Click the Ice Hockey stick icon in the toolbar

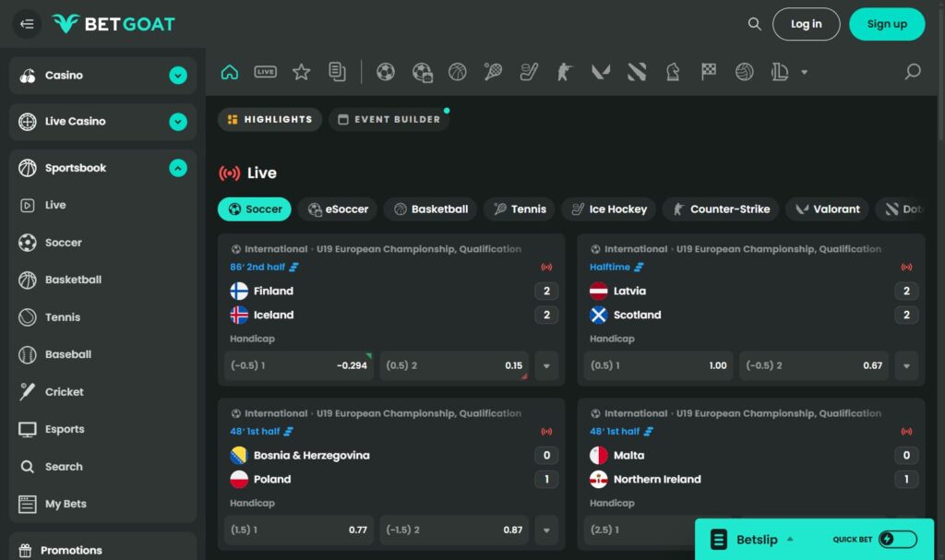coord(528,70)
